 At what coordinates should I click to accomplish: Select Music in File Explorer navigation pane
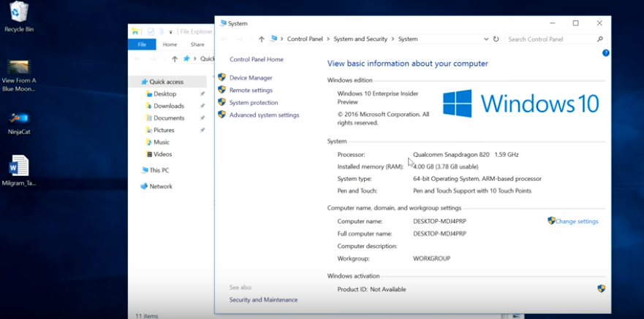pos(161,142)
